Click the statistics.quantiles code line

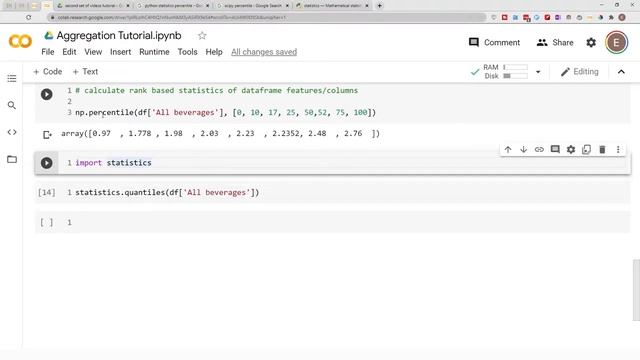tap(167, 192)
